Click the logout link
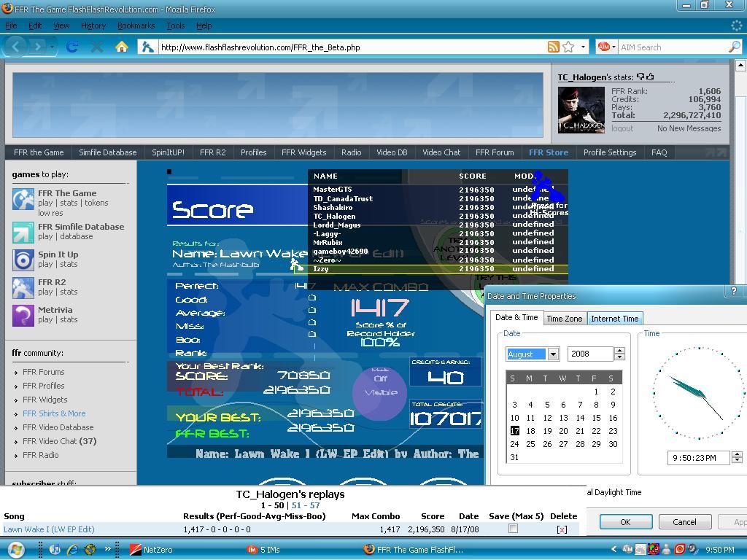The image size is (747, 560). [622, 128]
